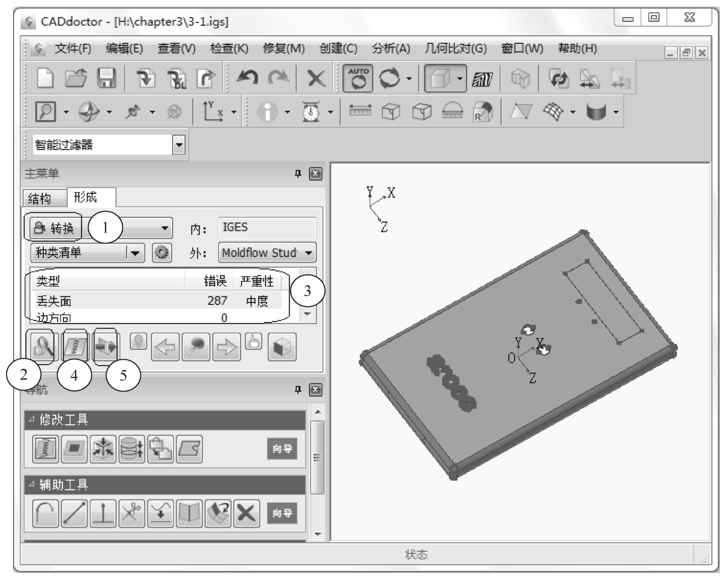Click the export arrow icon in main menu

(106, 347)
